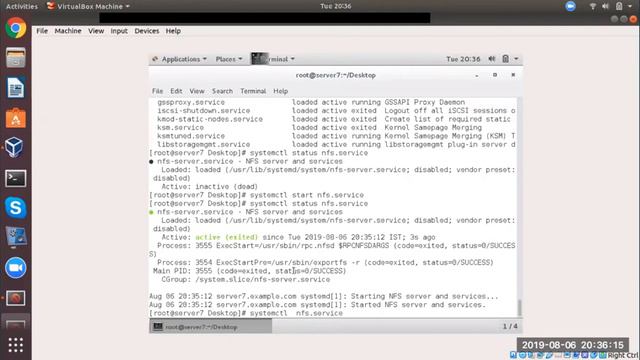Open the monitor-shaped app icon above Zoom

click(x=16, y=238)
